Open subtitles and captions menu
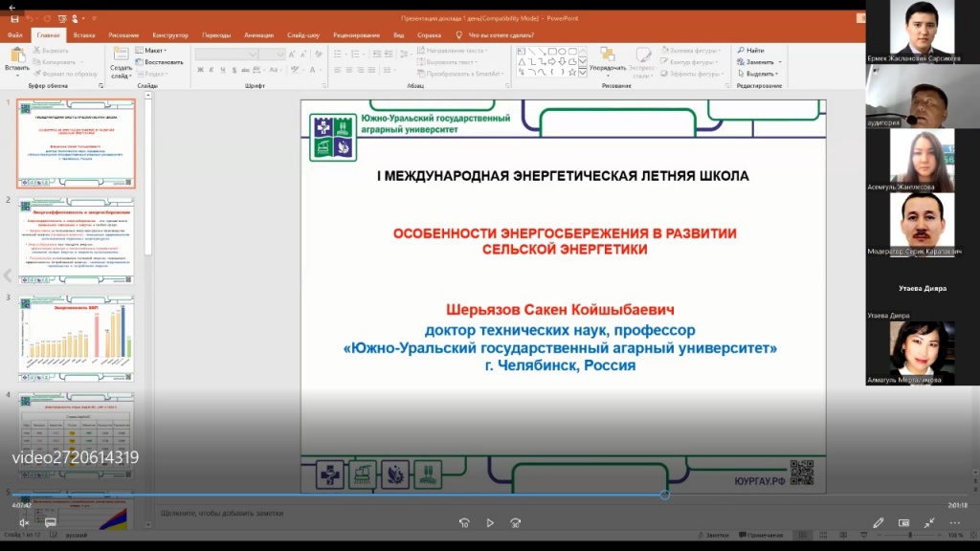 [x=50, y=522]
